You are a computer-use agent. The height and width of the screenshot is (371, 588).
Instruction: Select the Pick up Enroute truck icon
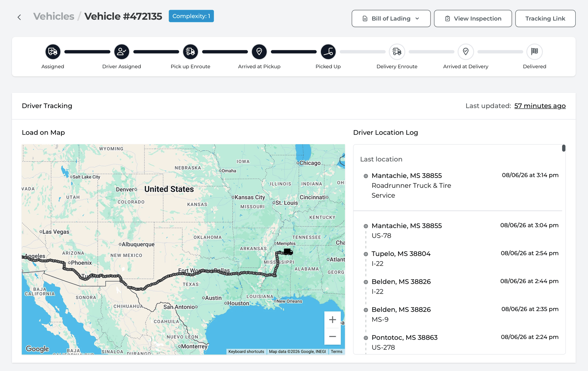(x=190, y=52)
